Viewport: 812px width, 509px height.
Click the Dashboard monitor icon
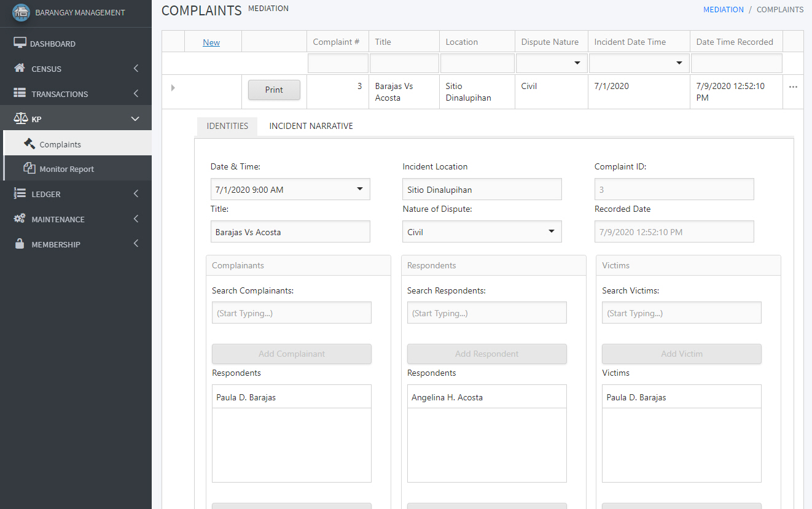(20, 43)
